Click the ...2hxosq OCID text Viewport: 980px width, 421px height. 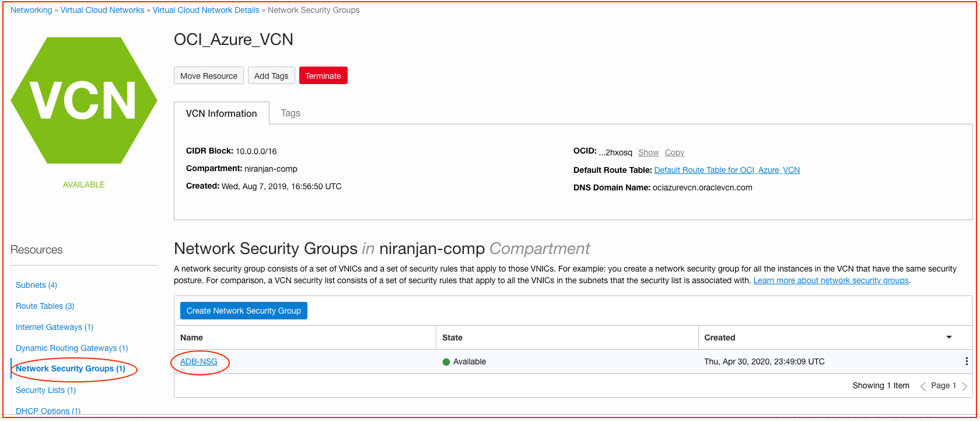[x=615, y=152]
